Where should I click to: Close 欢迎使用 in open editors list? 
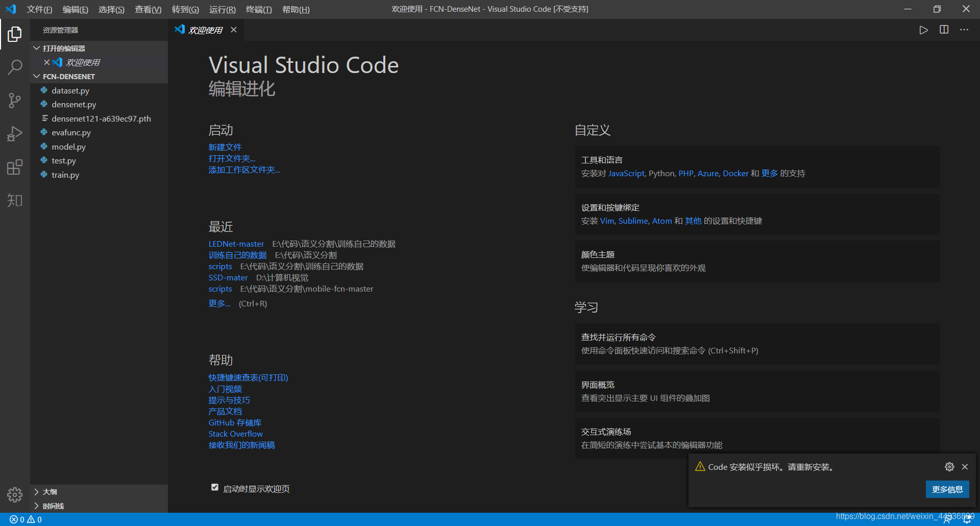coord(46,62)
